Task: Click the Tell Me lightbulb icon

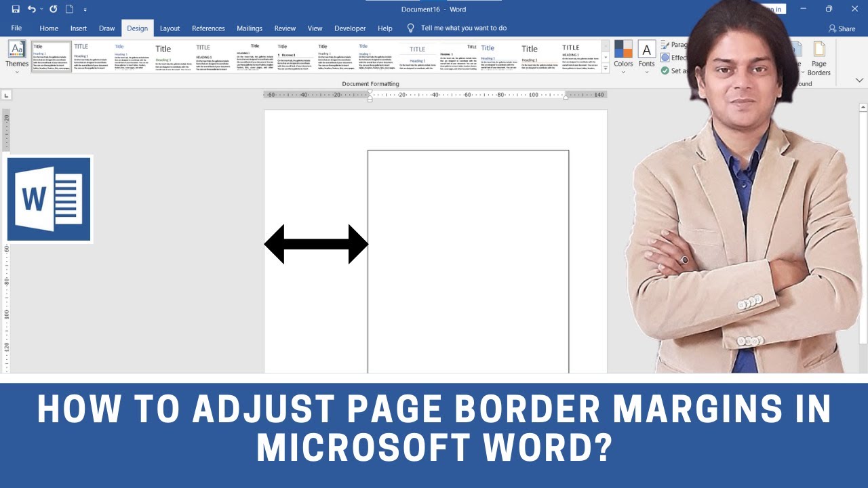Action: point(410,28)
